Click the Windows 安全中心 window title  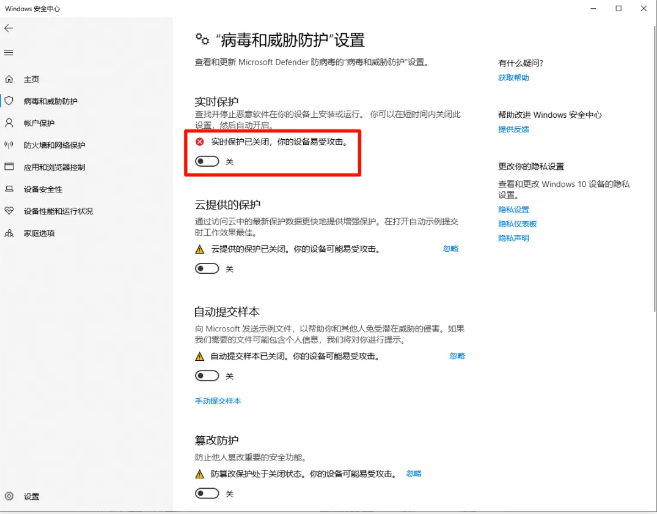click(32, 8)
